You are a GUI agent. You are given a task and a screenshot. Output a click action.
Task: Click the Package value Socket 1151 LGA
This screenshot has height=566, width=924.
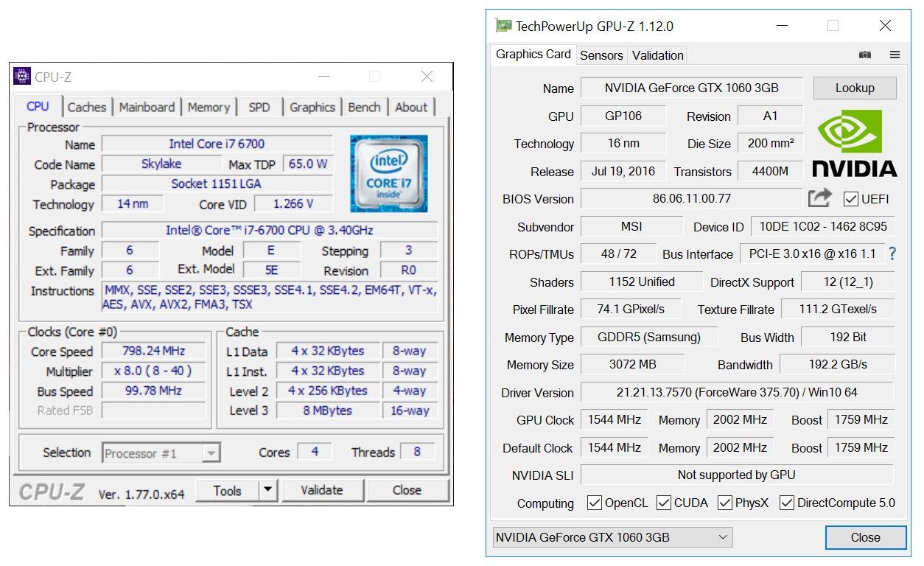click(217, 184)
